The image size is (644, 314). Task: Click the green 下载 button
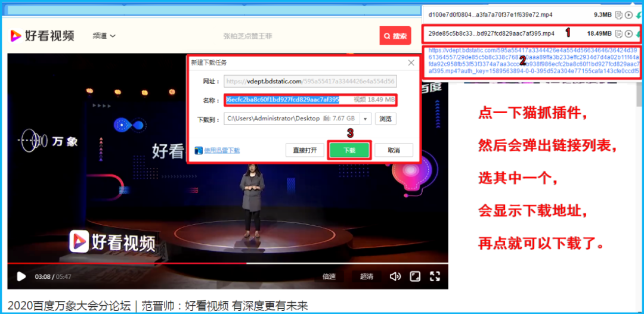[x=349, y=150]
